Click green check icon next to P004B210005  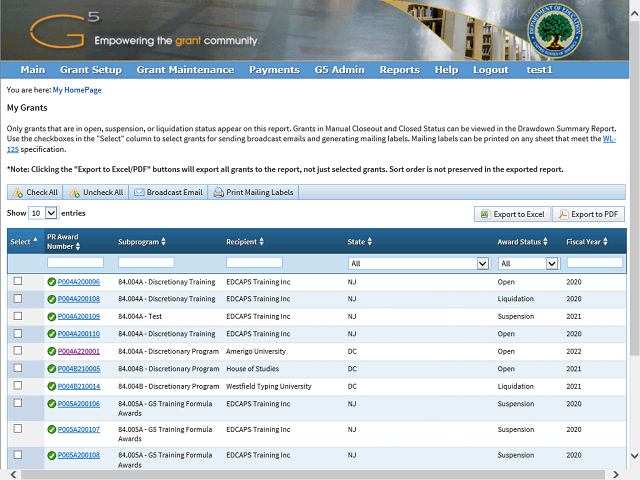click(51, 369)
